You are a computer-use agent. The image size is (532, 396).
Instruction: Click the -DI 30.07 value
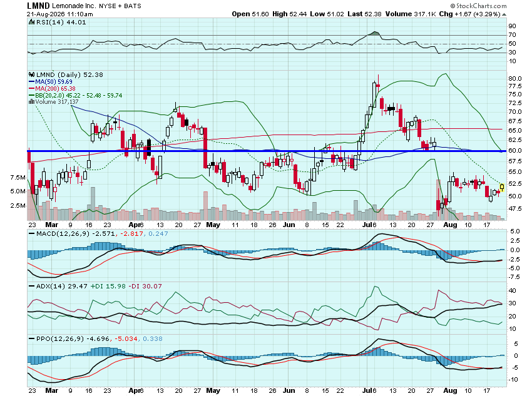[x=145, y=286]
